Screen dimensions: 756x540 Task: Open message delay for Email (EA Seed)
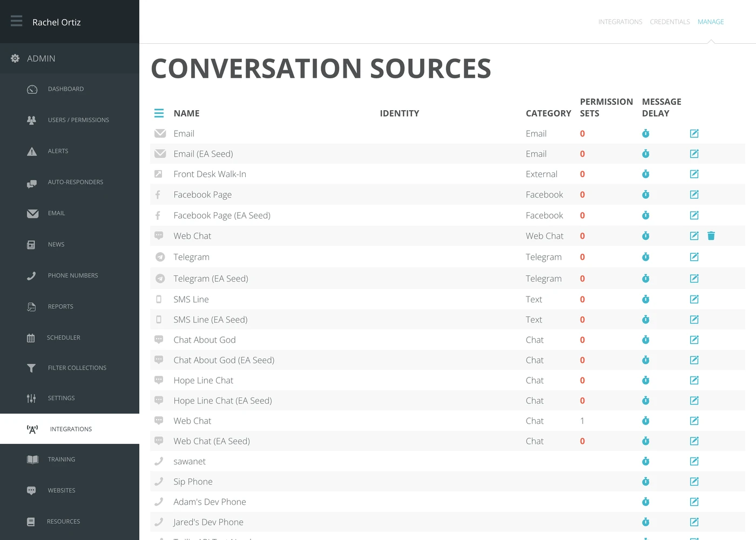[645, 154]
